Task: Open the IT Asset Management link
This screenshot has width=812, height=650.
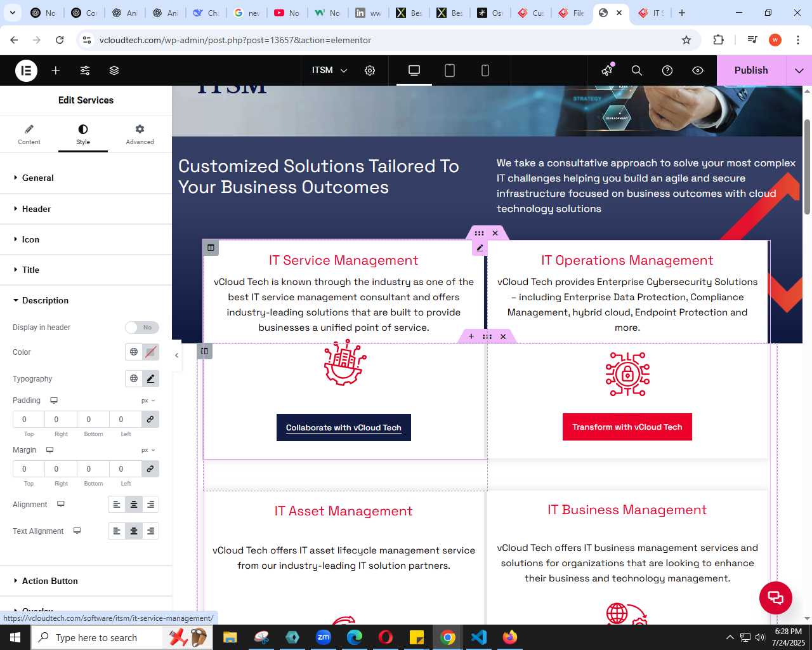Action: (343, 511)
